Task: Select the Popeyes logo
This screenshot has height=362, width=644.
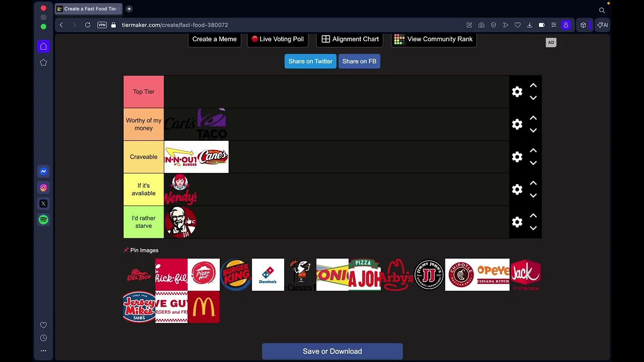Action: [493, 275]
